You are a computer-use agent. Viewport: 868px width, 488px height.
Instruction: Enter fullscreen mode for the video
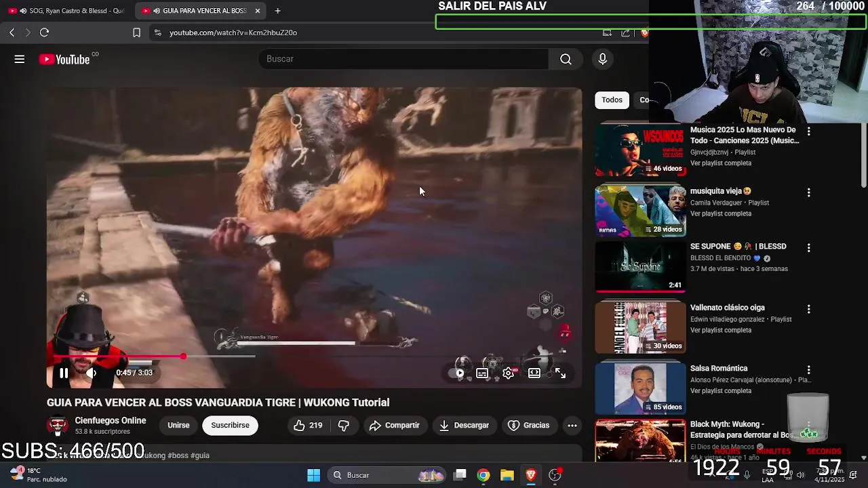(x=560, y=373)
